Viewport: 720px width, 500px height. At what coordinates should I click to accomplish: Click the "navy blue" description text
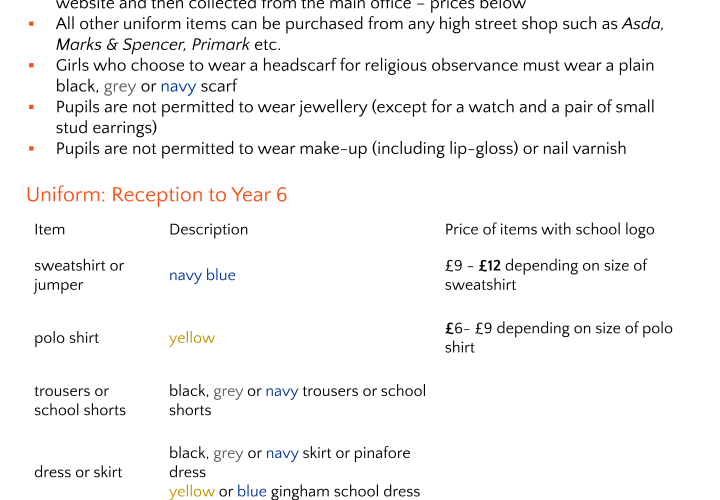click(x=202, y=275)
